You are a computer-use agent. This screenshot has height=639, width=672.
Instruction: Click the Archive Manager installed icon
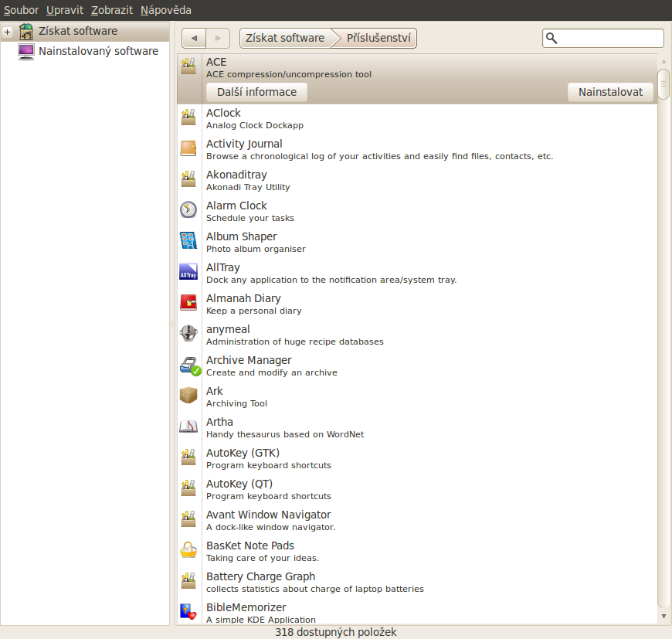point(190,365)
